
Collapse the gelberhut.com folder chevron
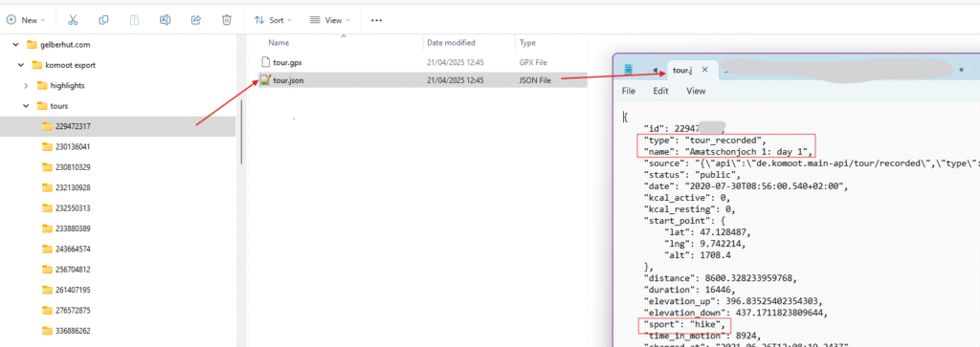[x=16, y=45]
